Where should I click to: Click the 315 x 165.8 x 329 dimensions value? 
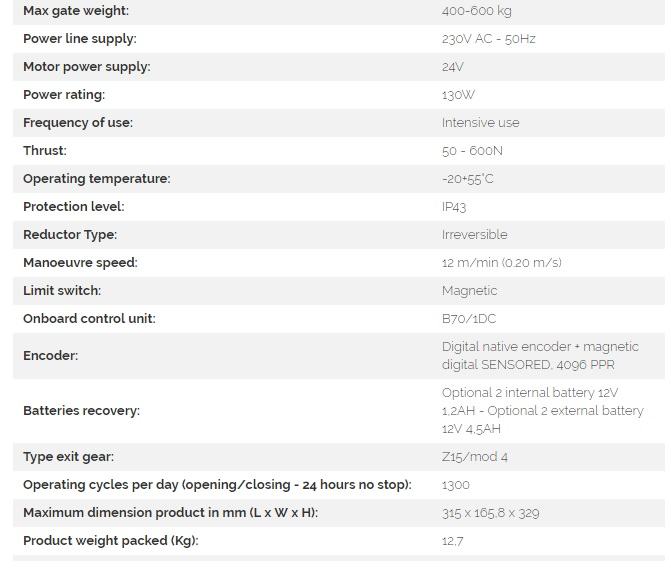[490, 513]
